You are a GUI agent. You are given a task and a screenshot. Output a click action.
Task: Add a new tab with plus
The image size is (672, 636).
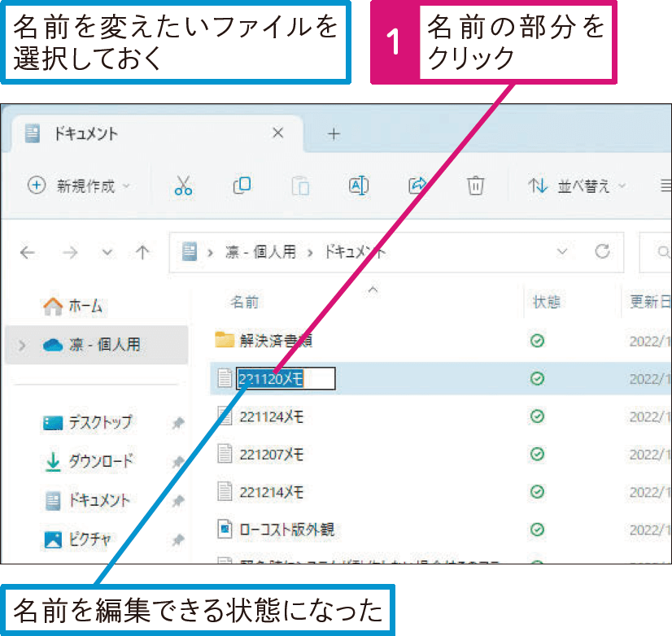point(334,134)
